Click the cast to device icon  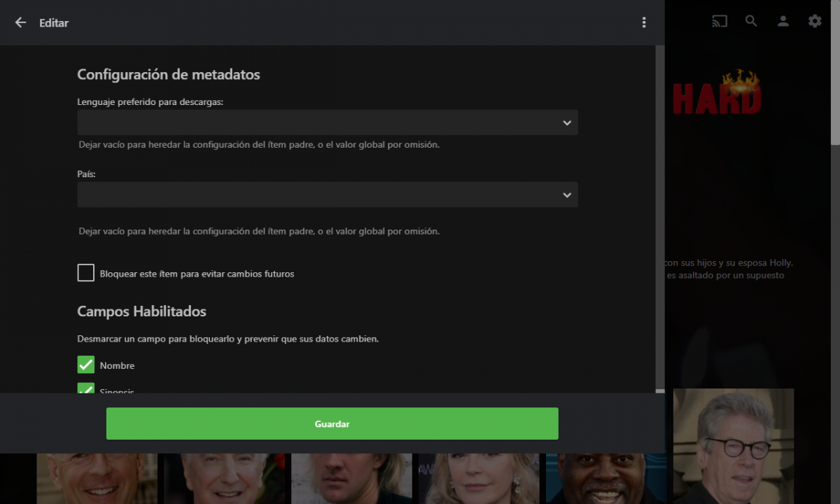tap(720, 21)
